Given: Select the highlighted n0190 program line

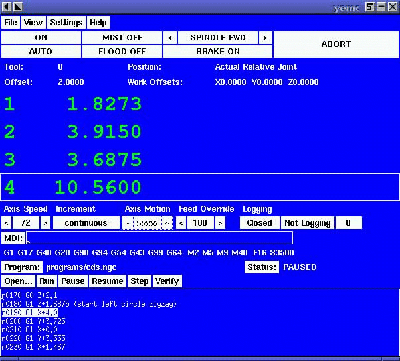Looking at the screenshot, I should [30, 312].
